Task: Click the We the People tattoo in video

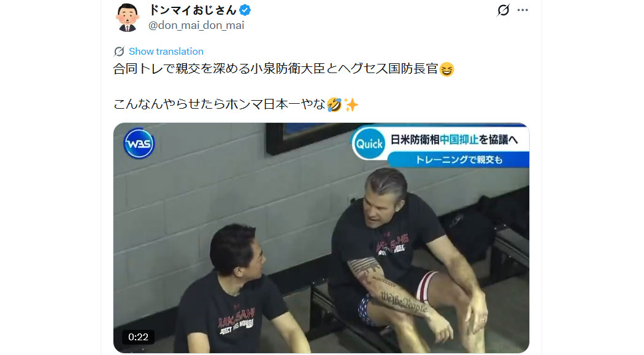Action: (404, 302)
